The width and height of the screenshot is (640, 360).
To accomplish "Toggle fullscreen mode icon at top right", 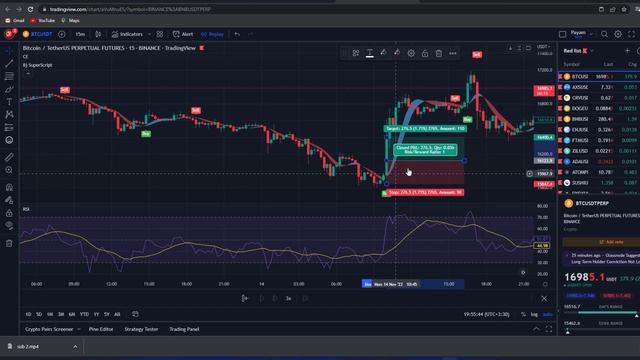I will click(631, 34).
